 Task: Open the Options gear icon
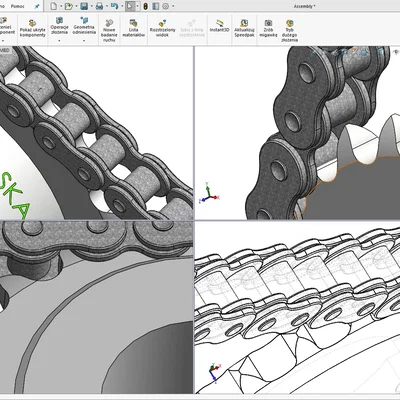click(x=166, y=6)
